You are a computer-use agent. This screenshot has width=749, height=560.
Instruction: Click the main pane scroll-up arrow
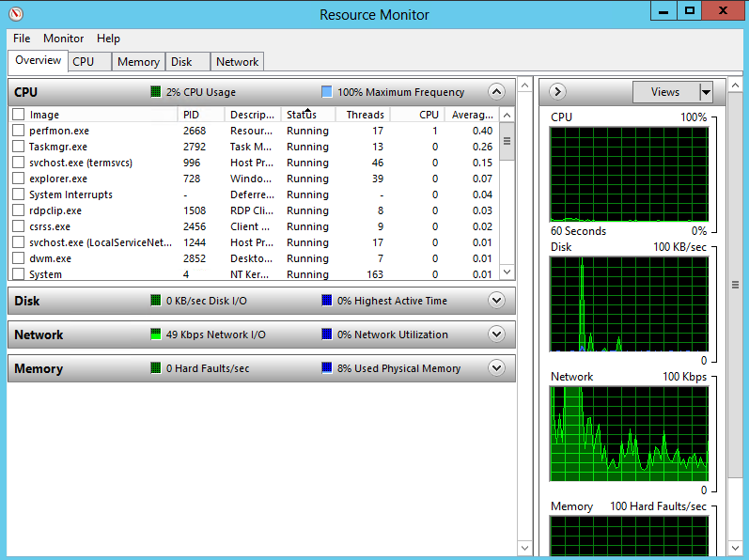[x=525, y=86]
